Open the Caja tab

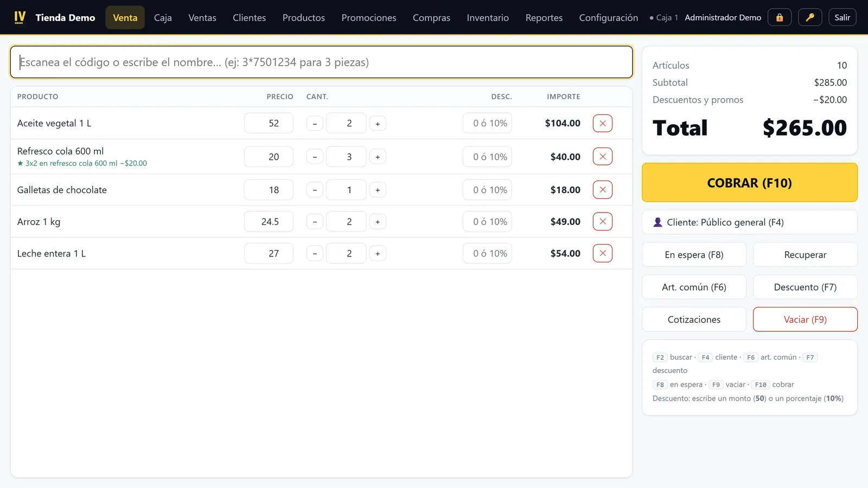(x=163, y=17)
